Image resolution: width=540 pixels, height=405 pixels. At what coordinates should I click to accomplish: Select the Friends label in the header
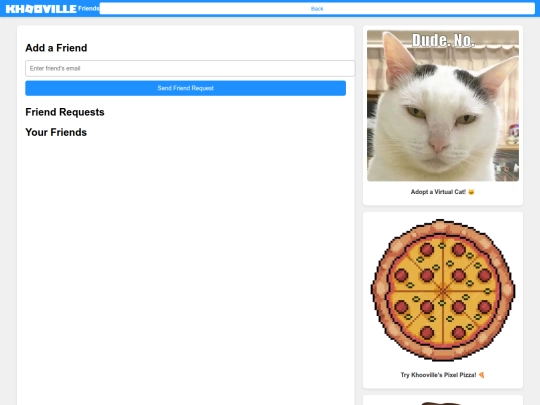coord(89,9)
